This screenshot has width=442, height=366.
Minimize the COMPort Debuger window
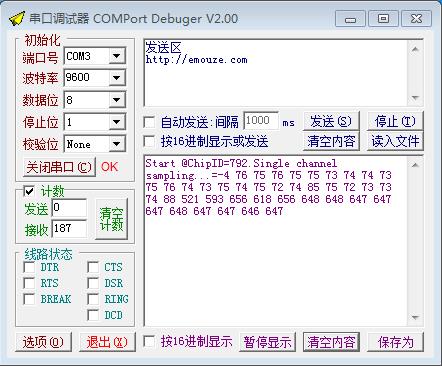click(350, 19)
